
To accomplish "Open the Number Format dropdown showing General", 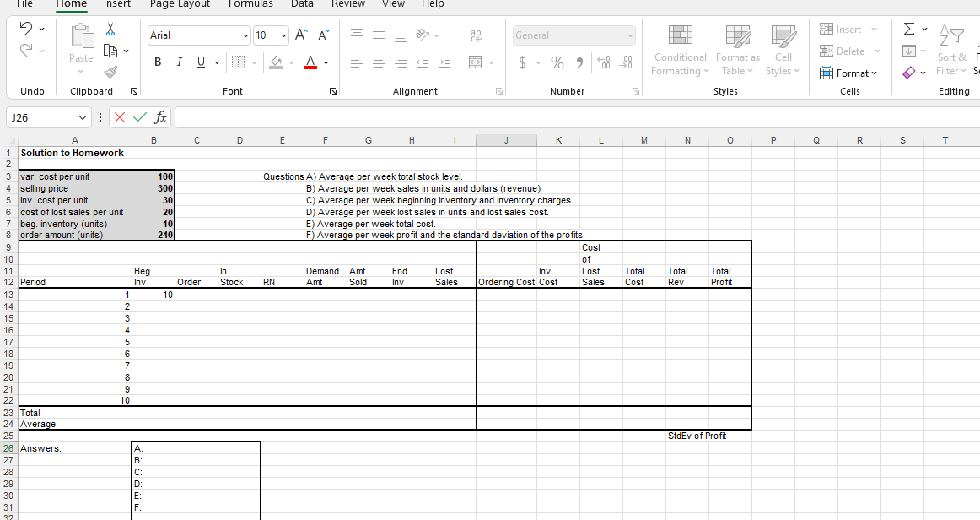I will coord(573,35).
